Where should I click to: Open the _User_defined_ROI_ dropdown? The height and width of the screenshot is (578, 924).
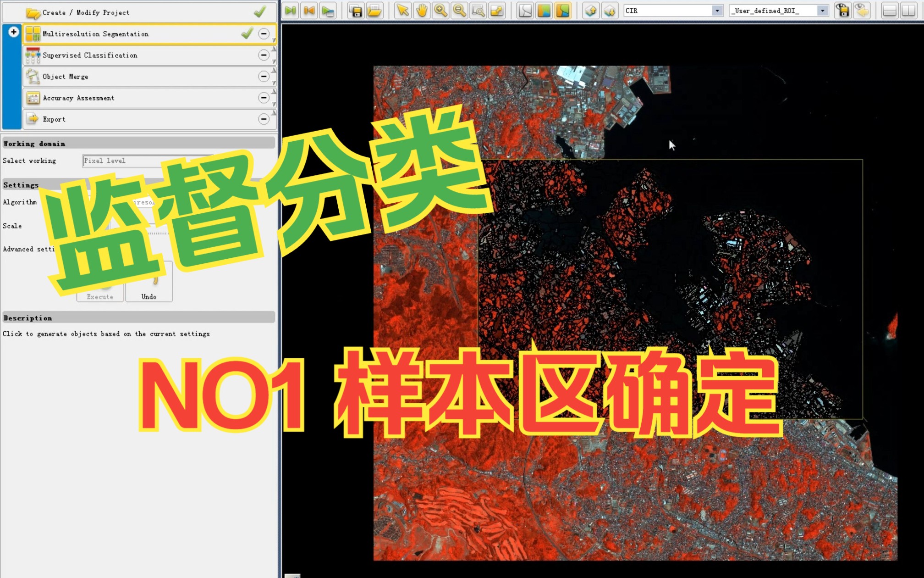coord(822,11)
